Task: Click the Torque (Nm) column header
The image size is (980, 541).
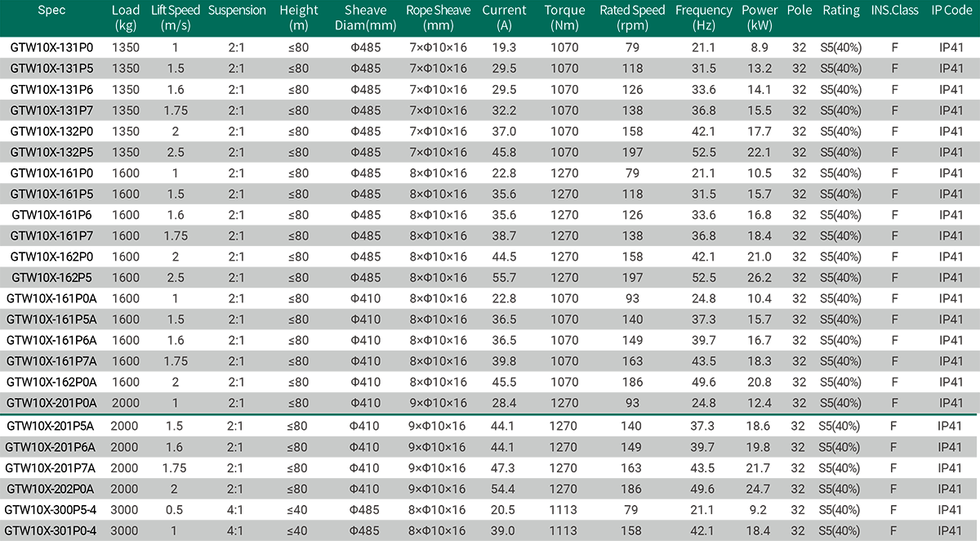Action: point(564,17)
